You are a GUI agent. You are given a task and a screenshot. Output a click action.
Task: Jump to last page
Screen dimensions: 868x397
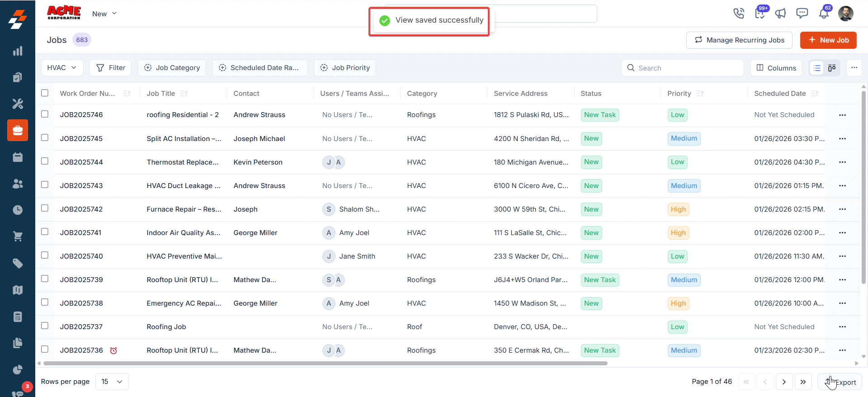(803, 382)
